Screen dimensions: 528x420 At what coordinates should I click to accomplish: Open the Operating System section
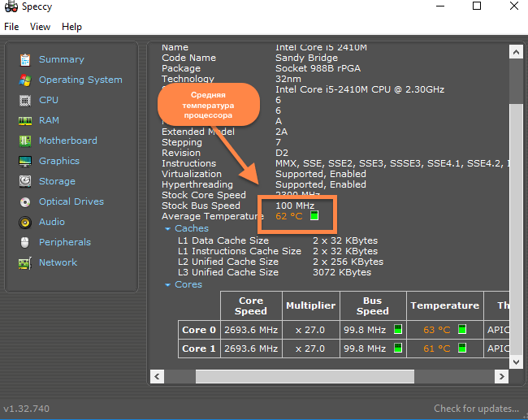(80, 80)
